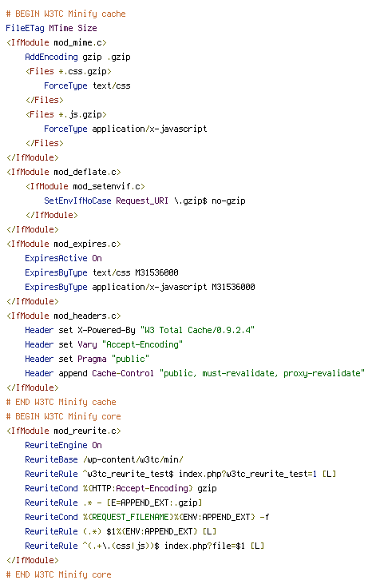Click the /wp-content/w3tc/min/ path
372x588 pixels.
pos(133,459)
